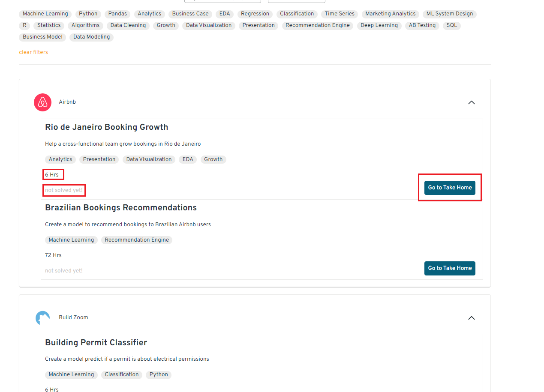Toggle the SQL filter tag
The image size is (544, 392).
pos(452,25)
